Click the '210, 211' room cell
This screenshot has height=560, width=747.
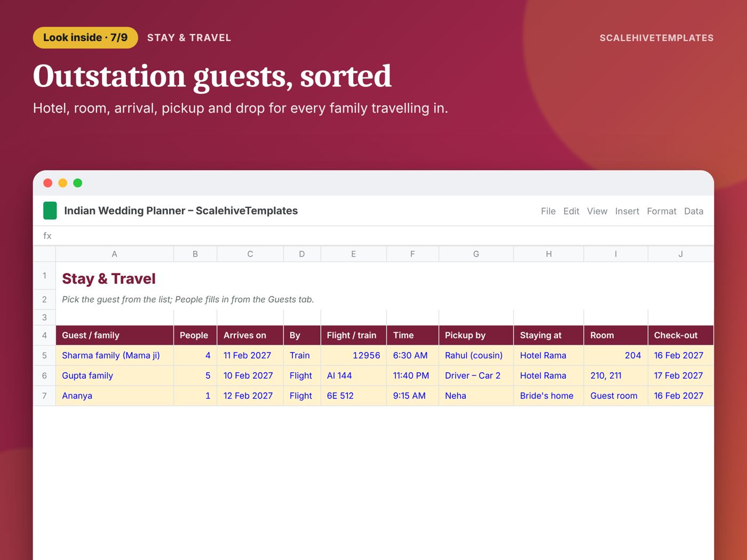[x=616, y=376]
